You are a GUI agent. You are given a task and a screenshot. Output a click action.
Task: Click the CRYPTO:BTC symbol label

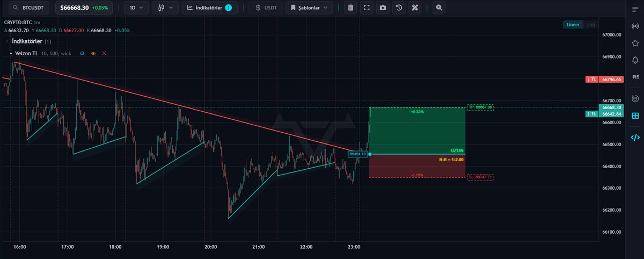[x=17, y=23]
